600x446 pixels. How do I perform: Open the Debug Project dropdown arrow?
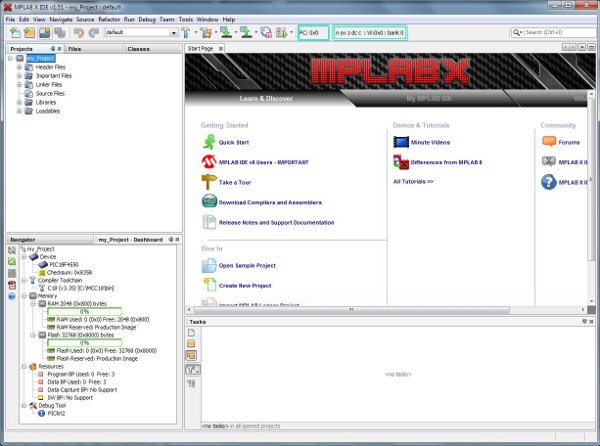292,32
